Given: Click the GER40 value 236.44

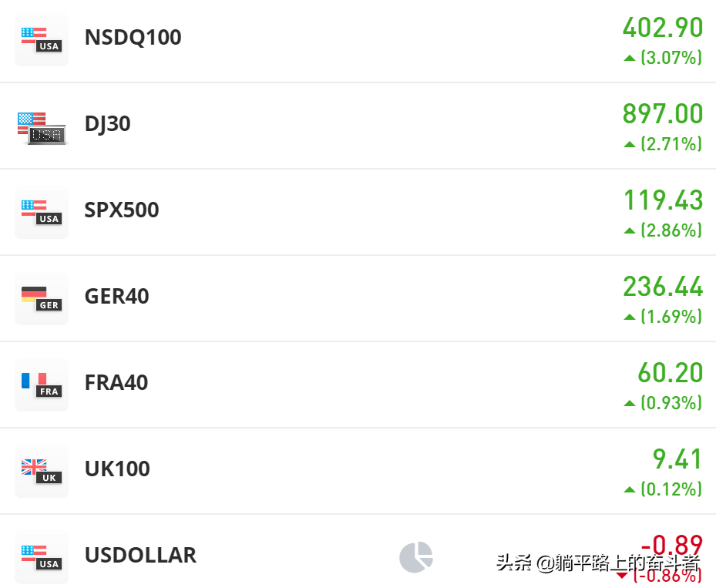Looking at the screenshot, I should pyautogui.click(x=663, y=287).
